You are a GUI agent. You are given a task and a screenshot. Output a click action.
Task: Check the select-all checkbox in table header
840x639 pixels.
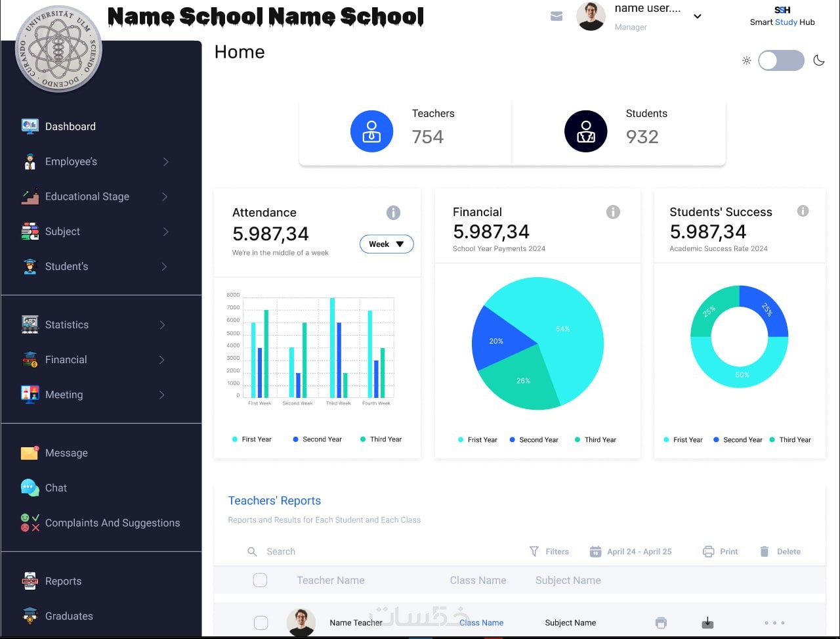pos(261,580)
